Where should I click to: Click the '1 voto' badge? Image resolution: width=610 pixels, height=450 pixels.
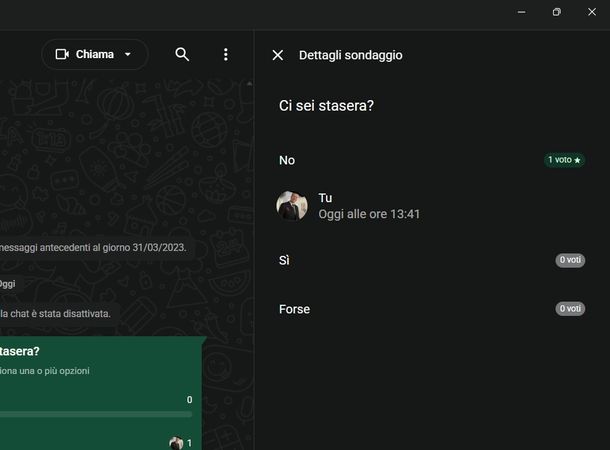(564, 160)
